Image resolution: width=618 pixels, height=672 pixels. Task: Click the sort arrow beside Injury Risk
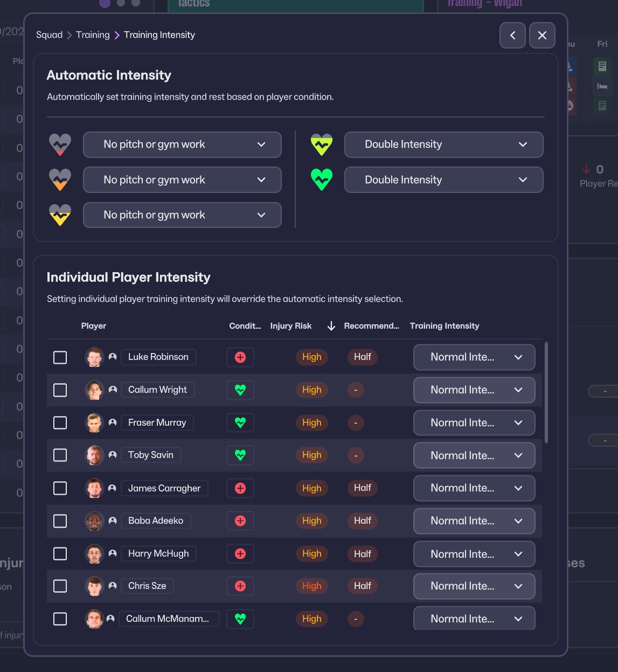tap(331, 326)
